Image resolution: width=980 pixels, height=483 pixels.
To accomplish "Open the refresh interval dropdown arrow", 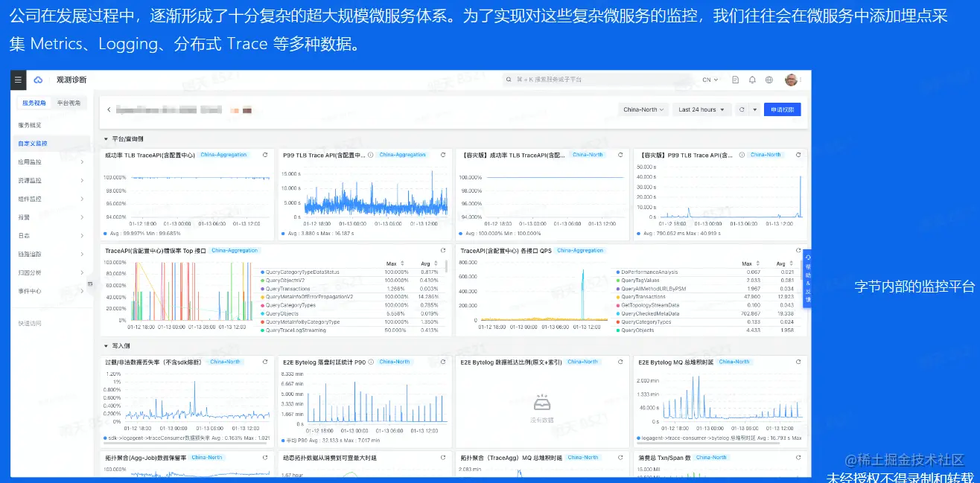I will [754, 109].
